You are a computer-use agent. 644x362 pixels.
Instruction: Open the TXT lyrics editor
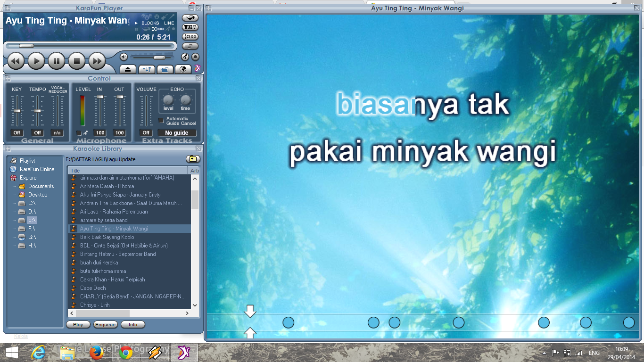click(x=190, y=27)
